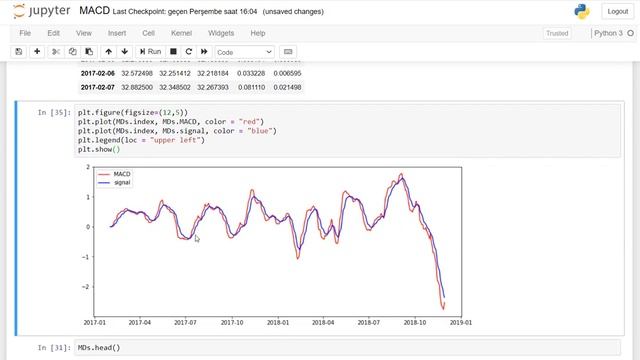
Task: Click into code cell MDs.head()
Action: 348,348
